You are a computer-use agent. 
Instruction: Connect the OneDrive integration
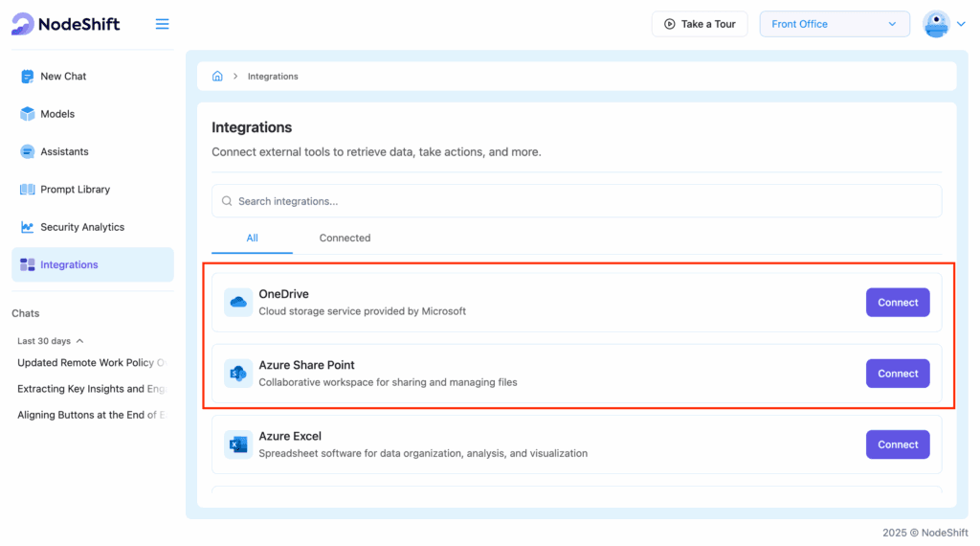pos(897,303)
